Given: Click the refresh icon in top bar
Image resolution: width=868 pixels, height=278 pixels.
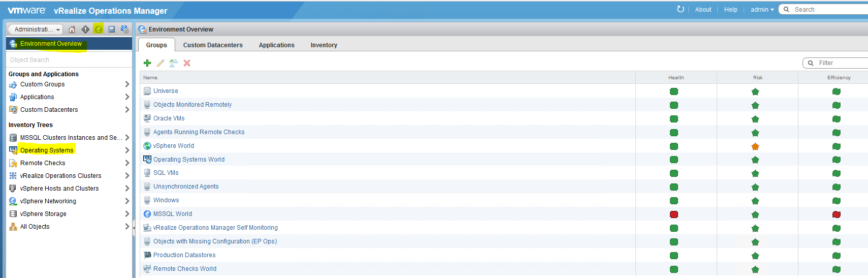Looking at the screenshot, I should 681,9.
